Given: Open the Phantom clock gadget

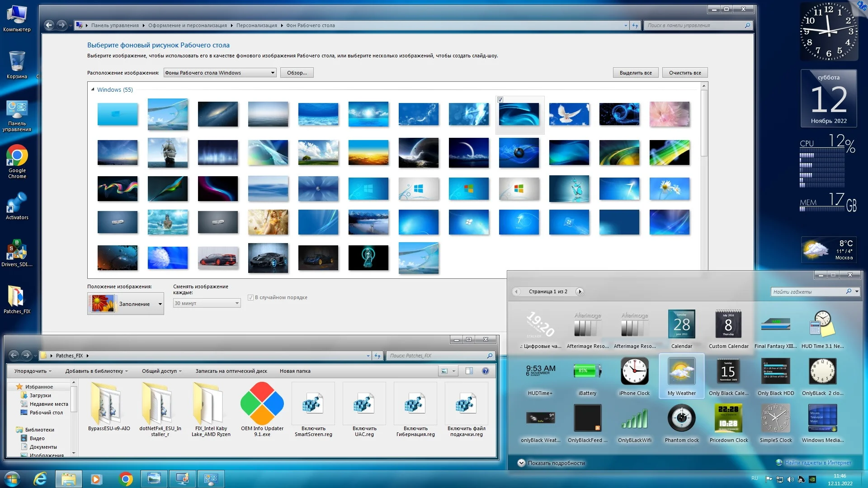Looking at the screenshot, I should 681,418.
